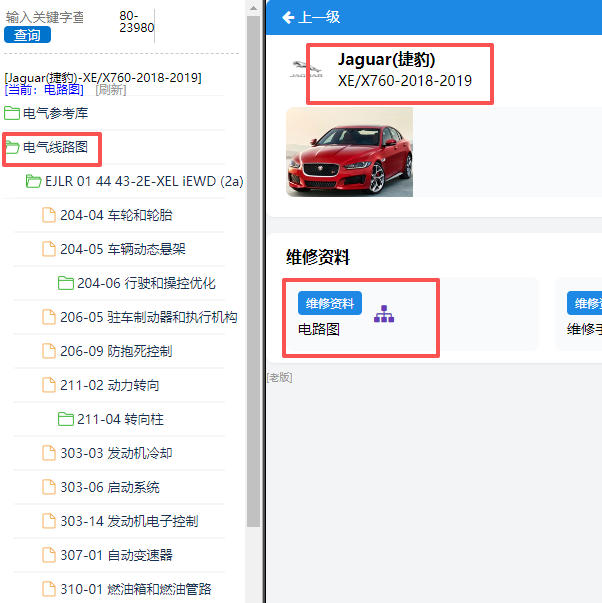
Task: Open 303-03 发动机冷却 entry
Action: [116, 453]
